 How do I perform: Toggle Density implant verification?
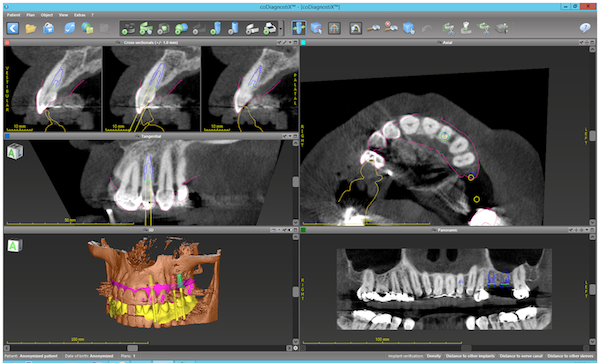tap(434, 356)
